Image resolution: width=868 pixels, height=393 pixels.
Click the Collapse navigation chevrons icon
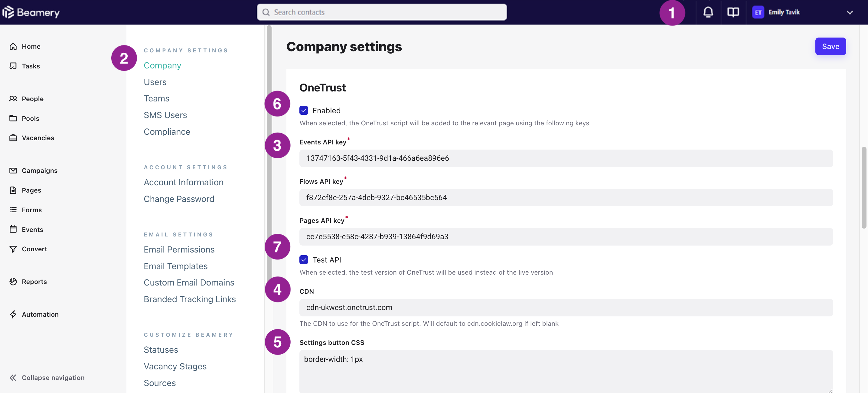coord(13,377)
